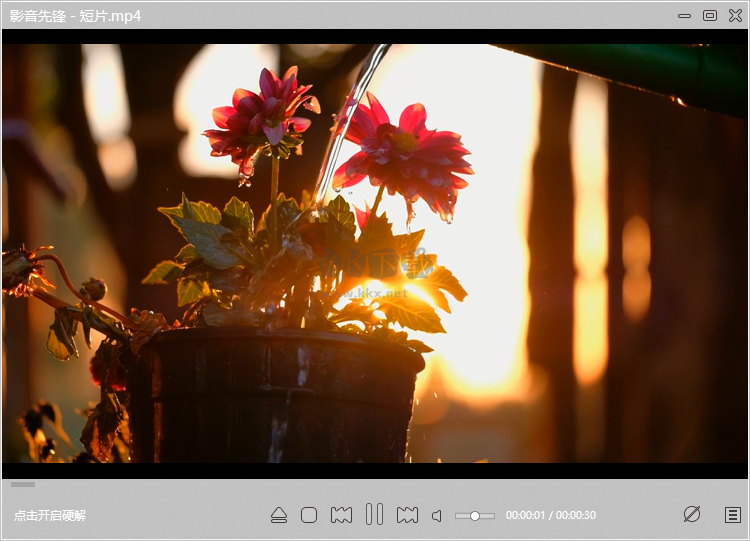
Task: Click 点击开启硬解 to enable hardware decoding
Action: click(50, 516)
